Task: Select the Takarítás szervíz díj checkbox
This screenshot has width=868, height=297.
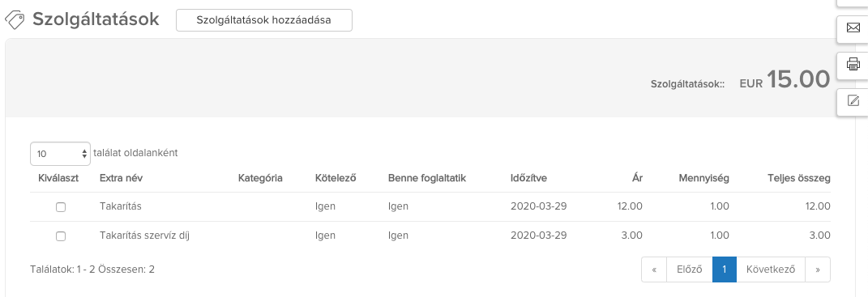Action: coord(61,236)
